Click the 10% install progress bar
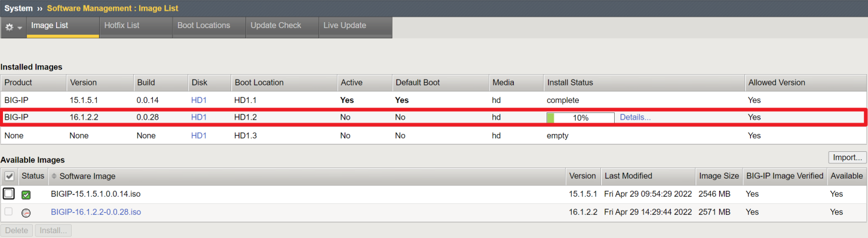This screenshot has height=238, width=868. click(x=580, y=118)
